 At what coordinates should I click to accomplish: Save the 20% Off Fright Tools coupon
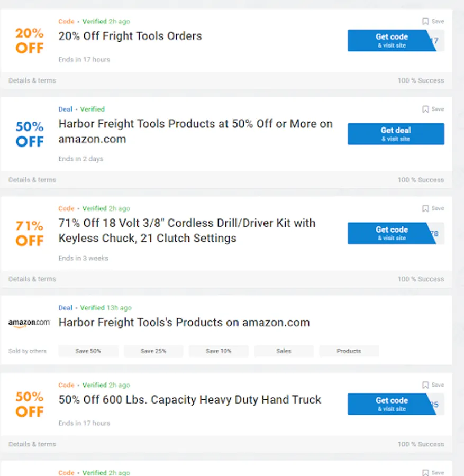tap(433, 22)
